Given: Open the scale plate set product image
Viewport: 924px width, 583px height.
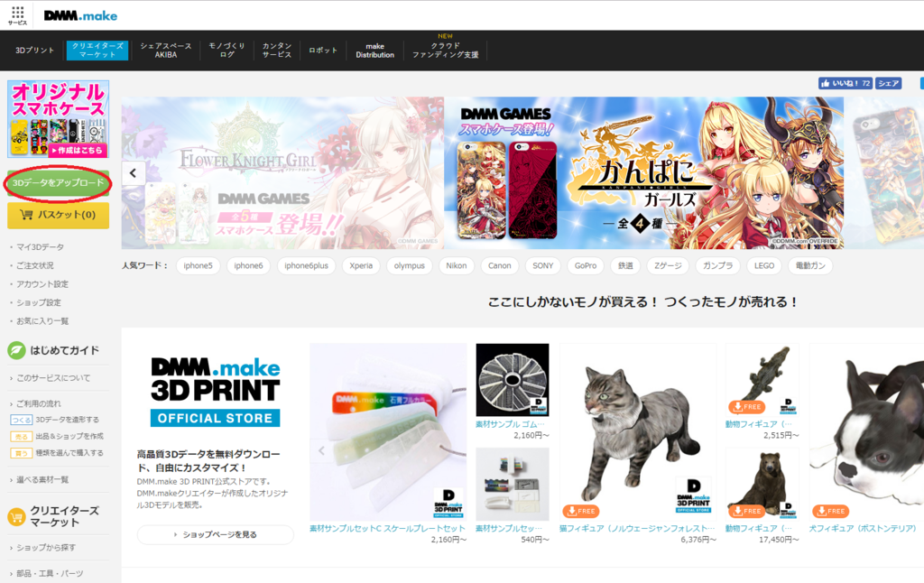Looking at the screenshot, I should coord(388,432).
